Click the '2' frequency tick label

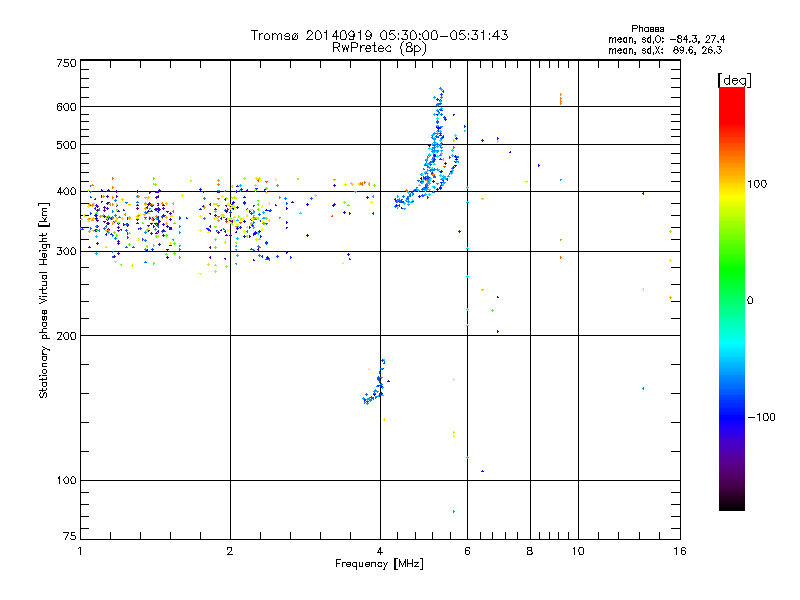click(230, 551)
